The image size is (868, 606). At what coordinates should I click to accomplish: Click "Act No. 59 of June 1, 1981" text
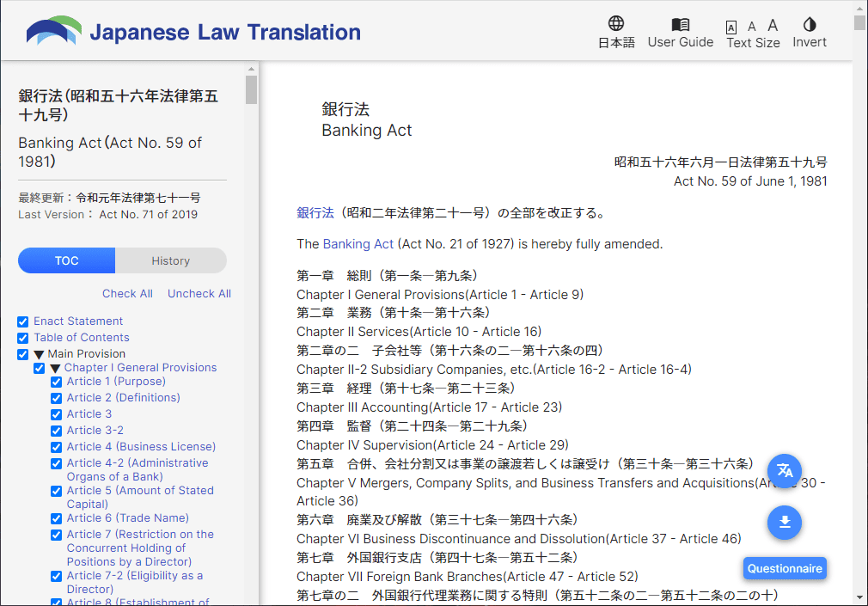[x=750, y=181]
